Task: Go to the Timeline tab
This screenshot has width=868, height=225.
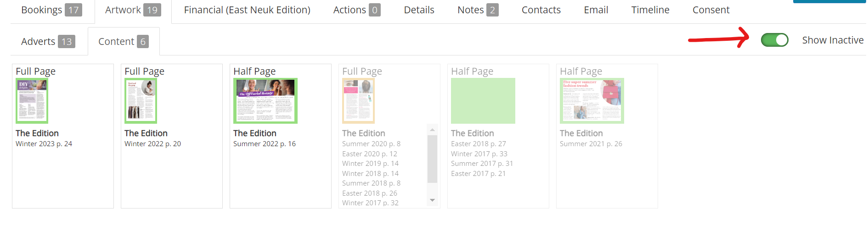Action: click(x=650, y=10)
